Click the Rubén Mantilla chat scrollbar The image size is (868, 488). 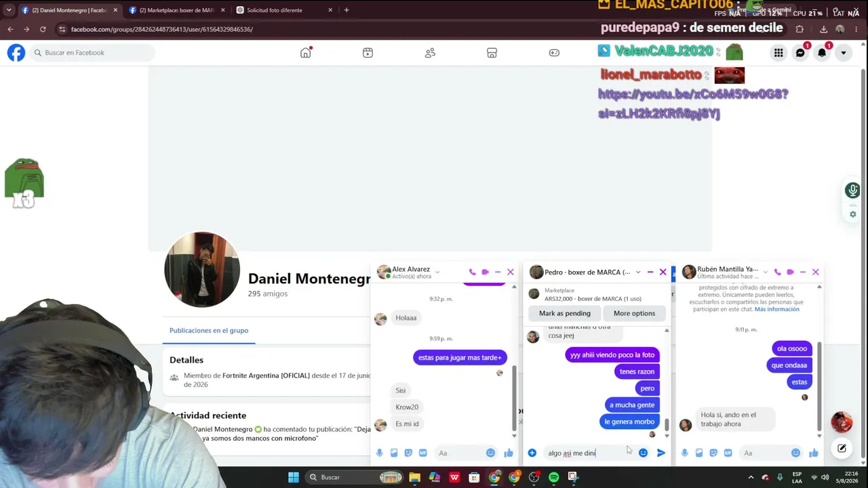(819, 385)
